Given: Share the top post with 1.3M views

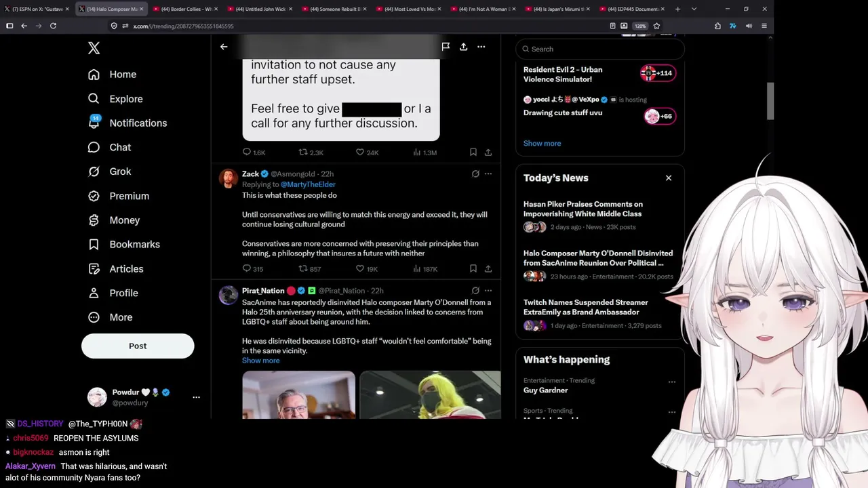Looking at the screenshot, I should pos(488,152).
